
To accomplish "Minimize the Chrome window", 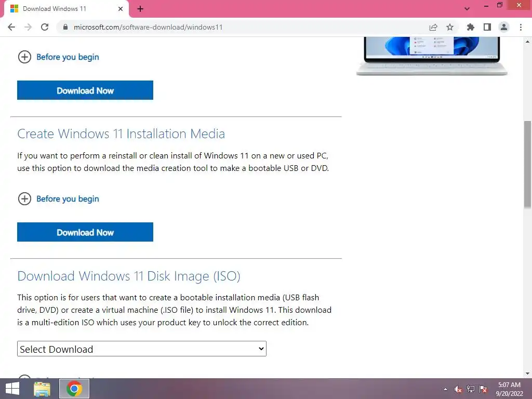I will (486, 5).
